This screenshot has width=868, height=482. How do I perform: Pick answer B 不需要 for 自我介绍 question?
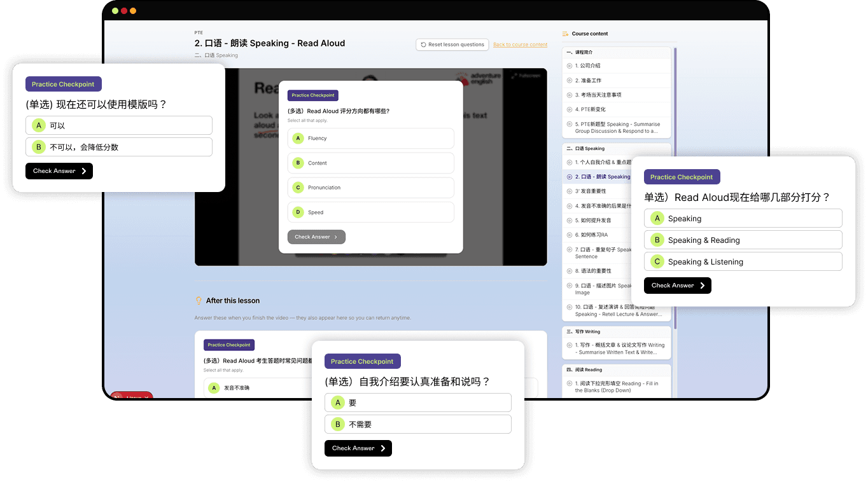pyautogui.click(x=418, y=424)
